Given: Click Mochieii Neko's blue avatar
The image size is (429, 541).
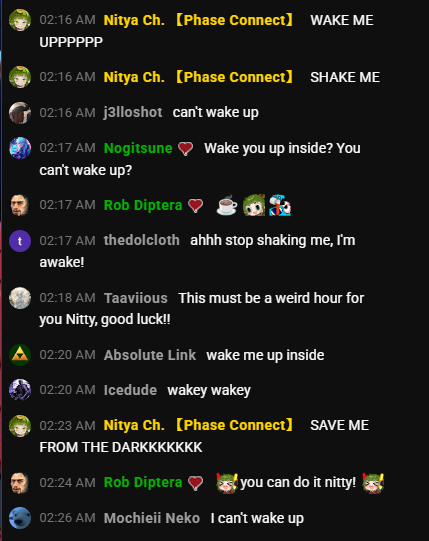Looking at the screenshot, I should 20,518.
